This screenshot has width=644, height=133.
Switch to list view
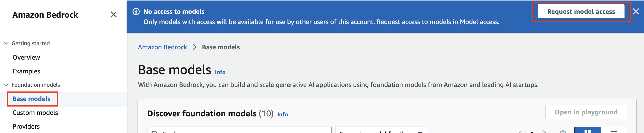614,131
